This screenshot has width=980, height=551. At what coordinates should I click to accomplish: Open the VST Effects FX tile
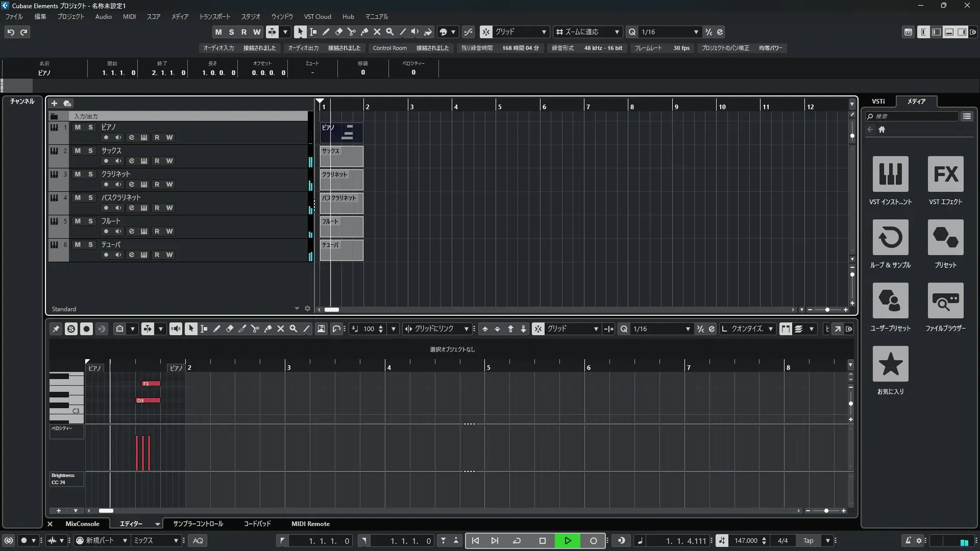(945, 174)
